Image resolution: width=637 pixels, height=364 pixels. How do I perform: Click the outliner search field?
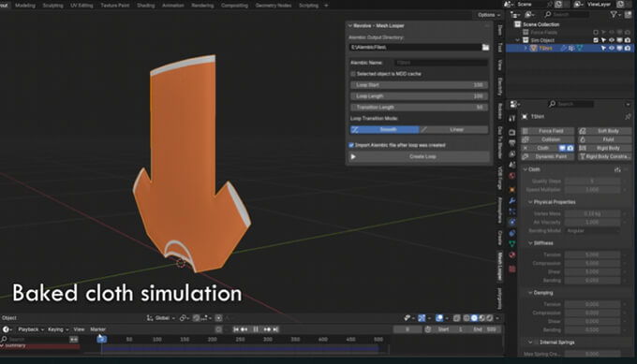(x=567, y=15)
